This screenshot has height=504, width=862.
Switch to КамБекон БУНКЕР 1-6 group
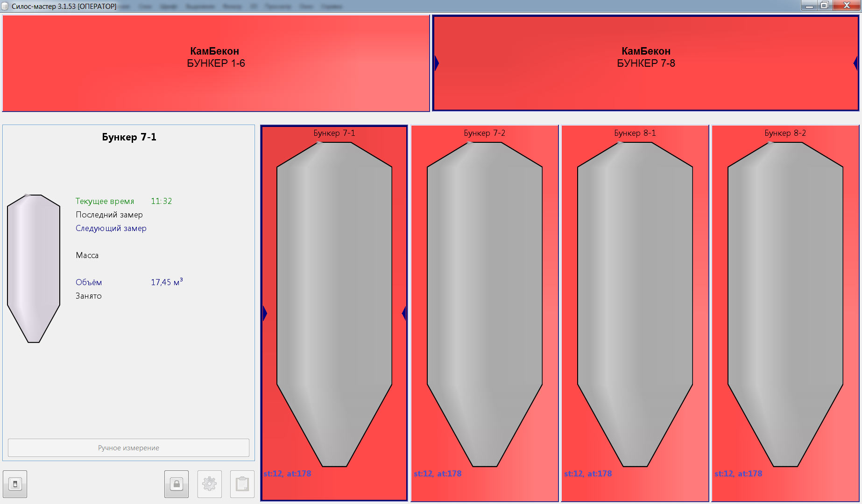(x=216, y=63)
